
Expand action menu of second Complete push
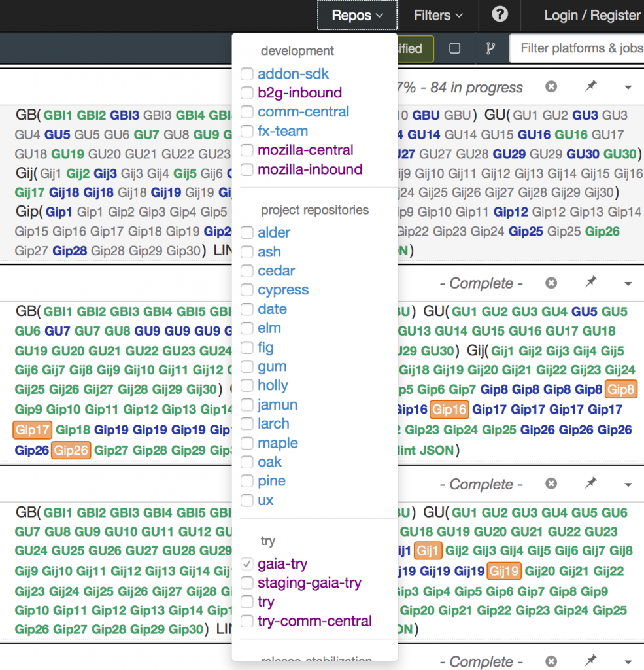[x=628, y=485]
